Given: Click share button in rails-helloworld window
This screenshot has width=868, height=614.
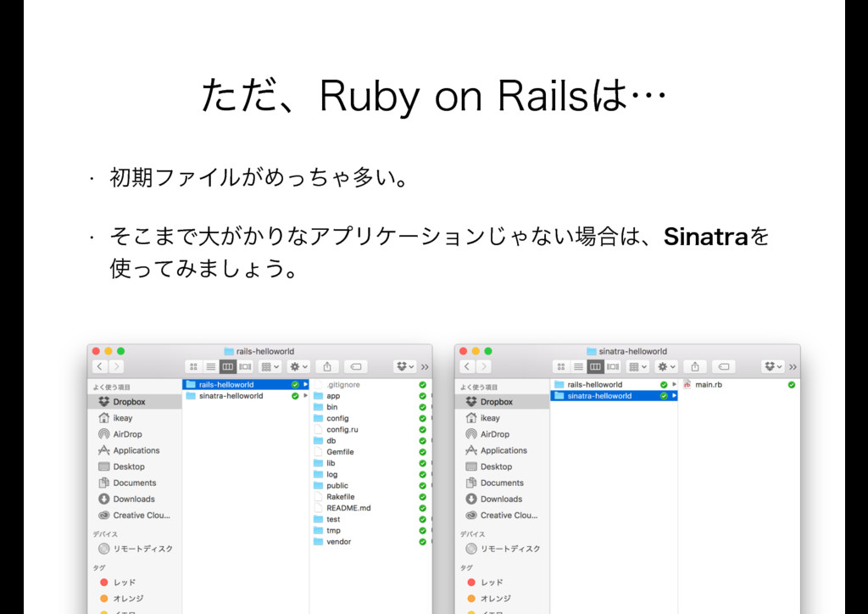Looking at the screenshot, I should pyautogui.click(x=327, y=366).
